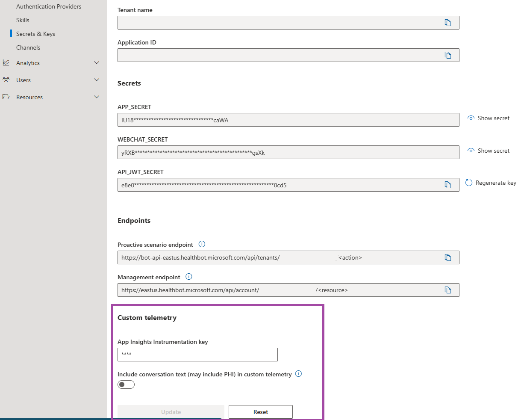The height and width of the screenshot is (420, 521).
Task: Enable including conversation text in custom telemetry
Action: tap(126, 385)
